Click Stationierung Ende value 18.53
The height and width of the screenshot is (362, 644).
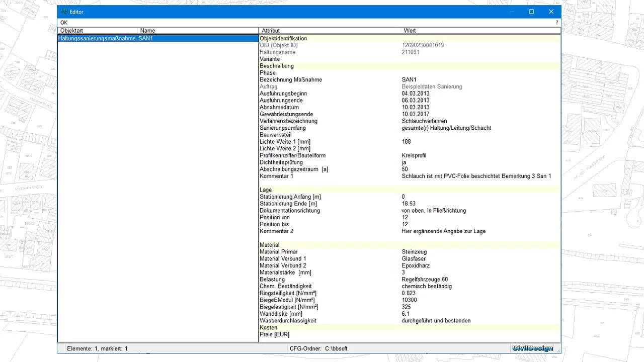click(x=409, y=204)
